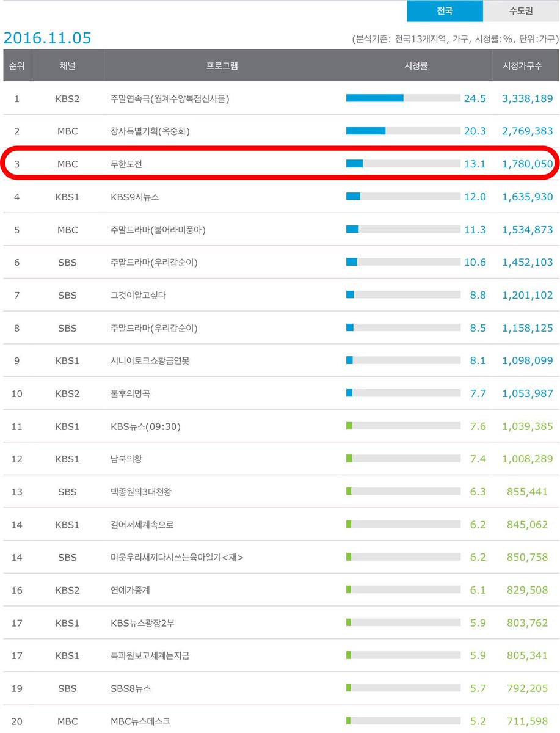Click the 24.5 rating value
Viewport: 560px width, 733px height.
tap(475, 98)
